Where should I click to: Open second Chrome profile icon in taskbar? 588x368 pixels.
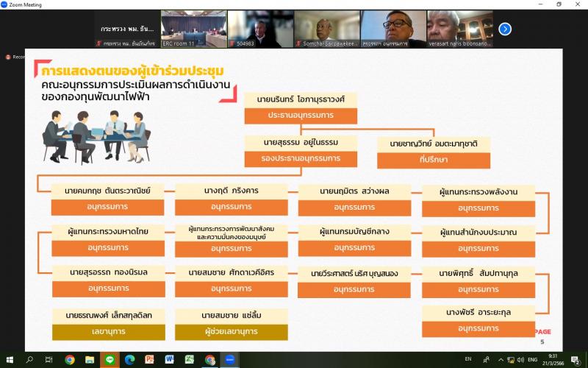pyautogui.click(x=210, y=360)
